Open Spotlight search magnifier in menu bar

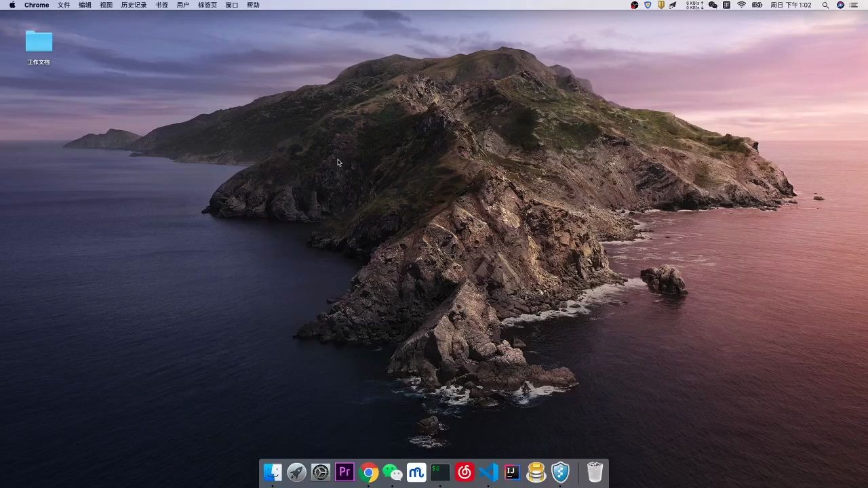[825, 5]
